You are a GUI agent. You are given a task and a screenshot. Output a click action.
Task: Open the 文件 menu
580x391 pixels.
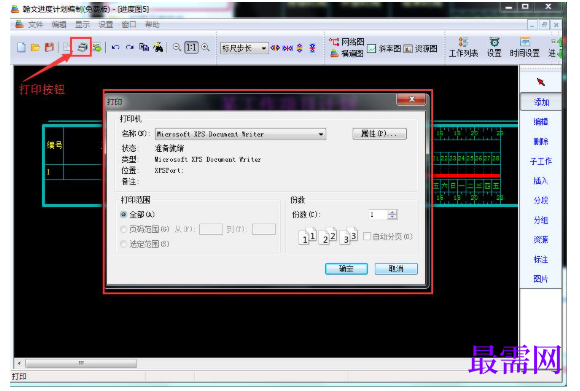36,25
